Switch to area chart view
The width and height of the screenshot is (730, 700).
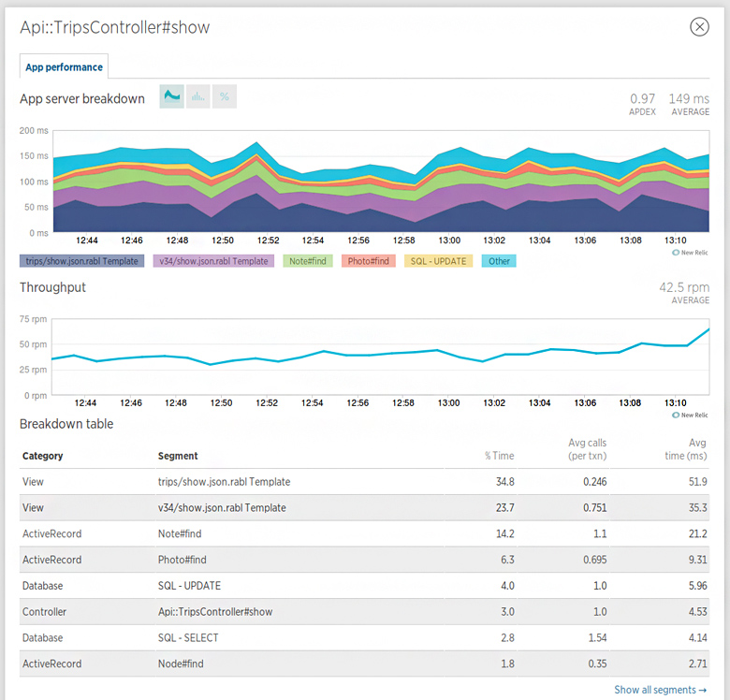click(x=171, y=96)
